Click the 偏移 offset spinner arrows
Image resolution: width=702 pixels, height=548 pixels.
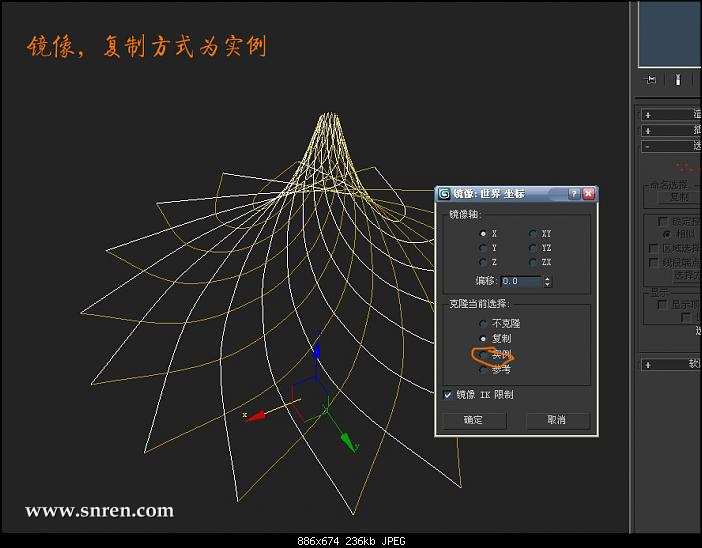(x=547, y=281)
